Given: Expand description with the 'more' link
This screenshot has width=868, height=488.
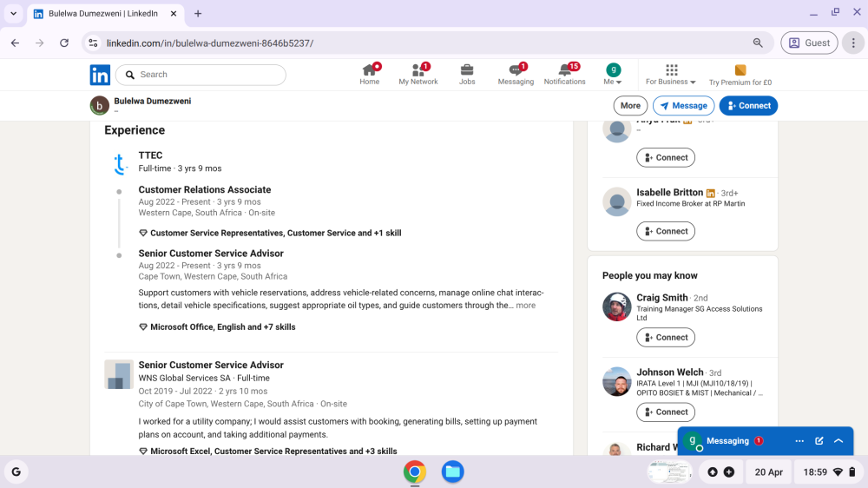Looking at the screenshot, I should click(x=526, y=305).
